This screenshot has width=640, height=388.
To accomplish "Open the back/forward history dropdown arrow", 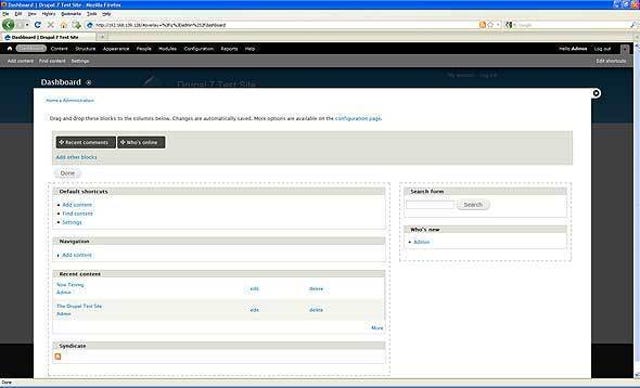I will 27,25.
